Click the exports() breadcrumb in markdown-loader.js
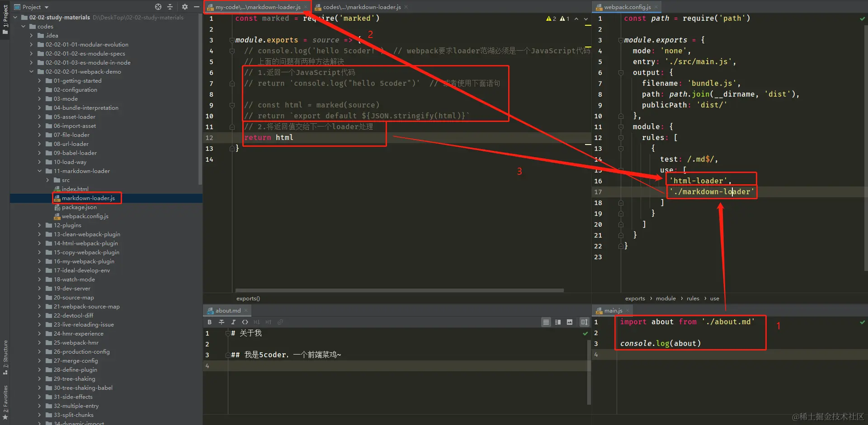 pyautogui.click(x=248, y=299)
